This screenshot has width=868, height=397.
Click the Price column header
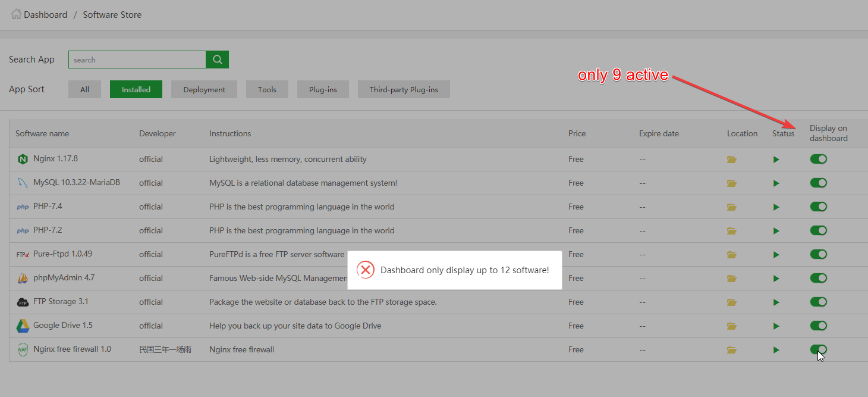click(x=577, y=133)
